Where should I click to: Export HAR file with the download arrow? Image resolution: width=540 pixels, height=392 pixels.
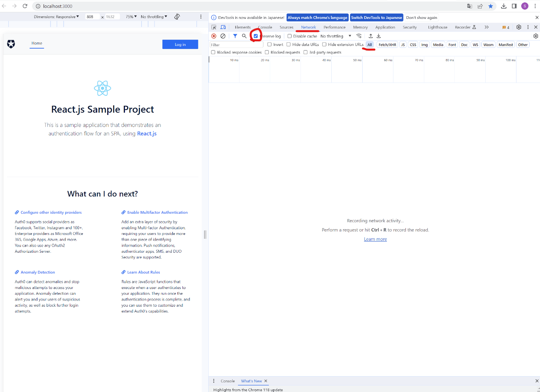[x=379, y=36]
